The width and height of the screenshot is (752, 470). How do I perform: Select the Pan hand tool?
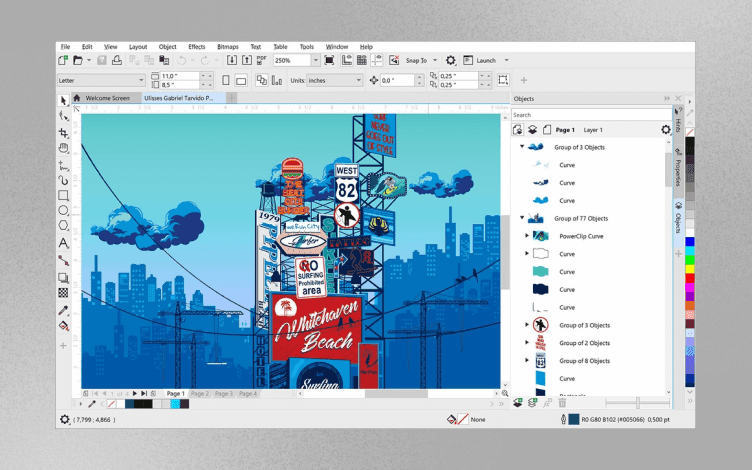tap(63, 148)
